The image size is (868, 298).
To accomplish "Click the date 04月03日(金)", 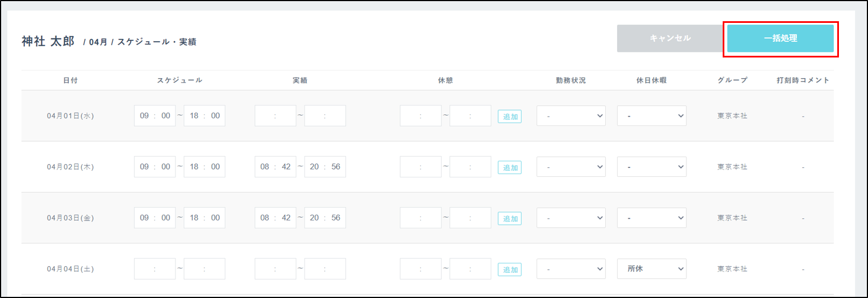I will tap(70, 218).
